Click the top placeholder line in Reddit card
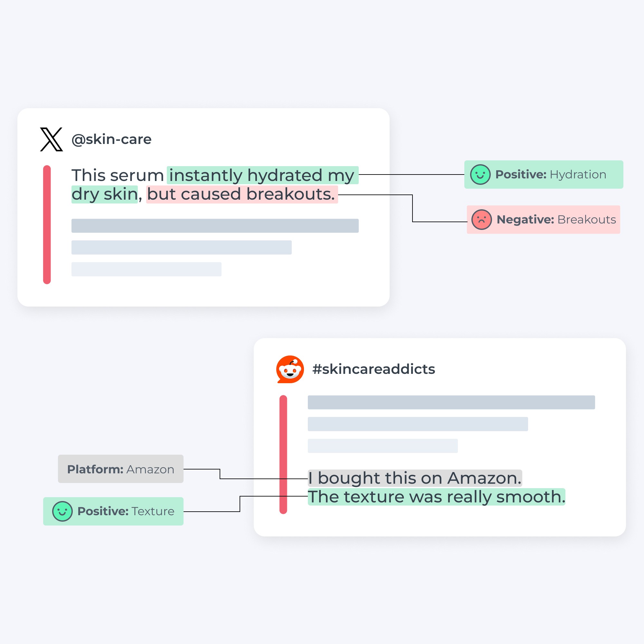Viewport: 644px width, 644px height. [451, 402]
